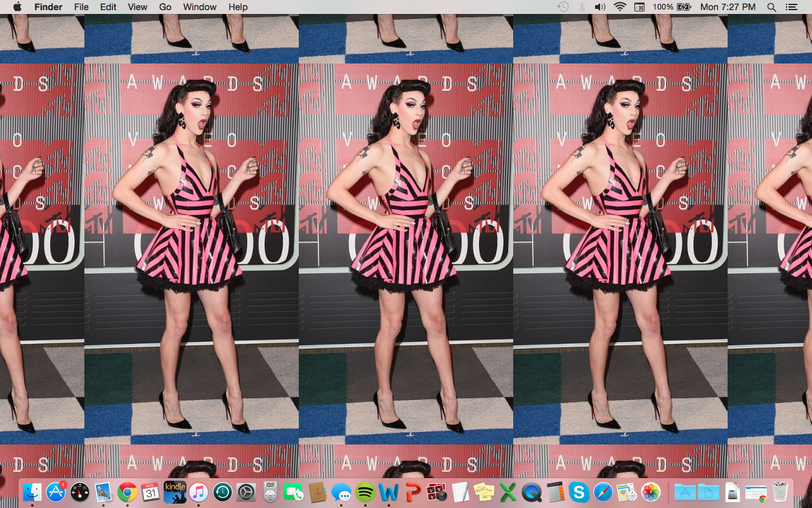Open the Apple menu
The height and width of the screenshot is (508, 812).
point(17,7)
